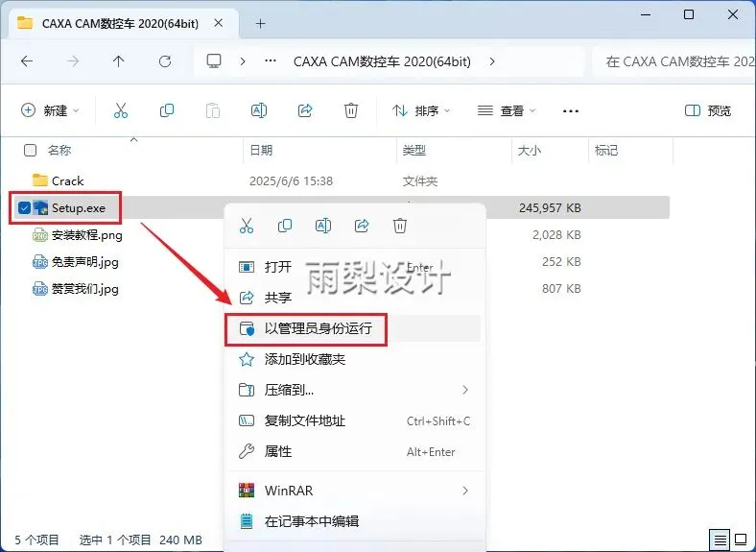Choose 添加到收藏夹 in context menu
This screenshot has height=552, width=756.
[354, 359]
